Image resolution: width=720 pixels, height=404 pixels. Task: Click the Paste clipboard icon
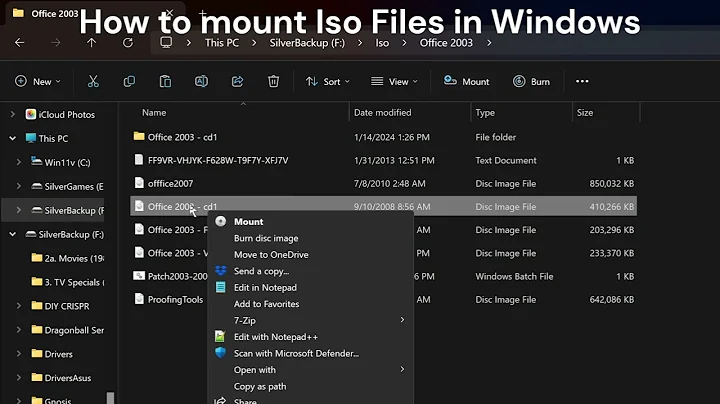click(165, 82)
